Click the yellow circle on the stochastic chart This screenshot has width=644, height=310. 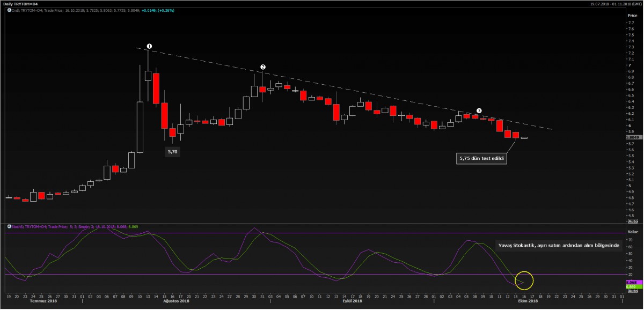point(524,280)
